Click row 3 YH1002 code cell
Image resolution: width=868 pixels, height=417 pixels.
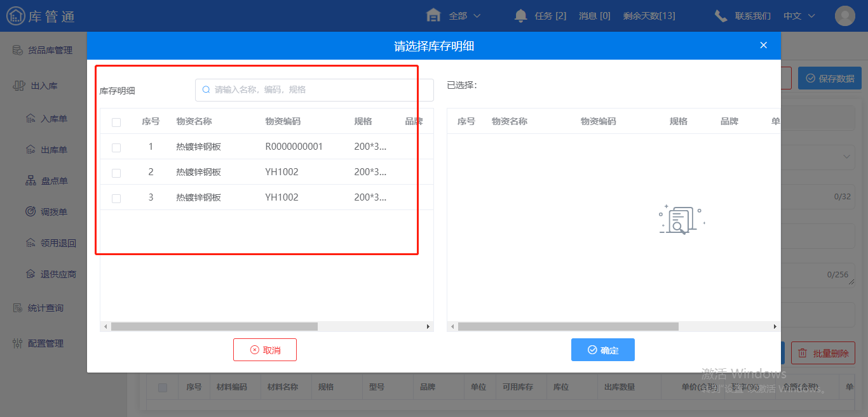tap(282, 197)
